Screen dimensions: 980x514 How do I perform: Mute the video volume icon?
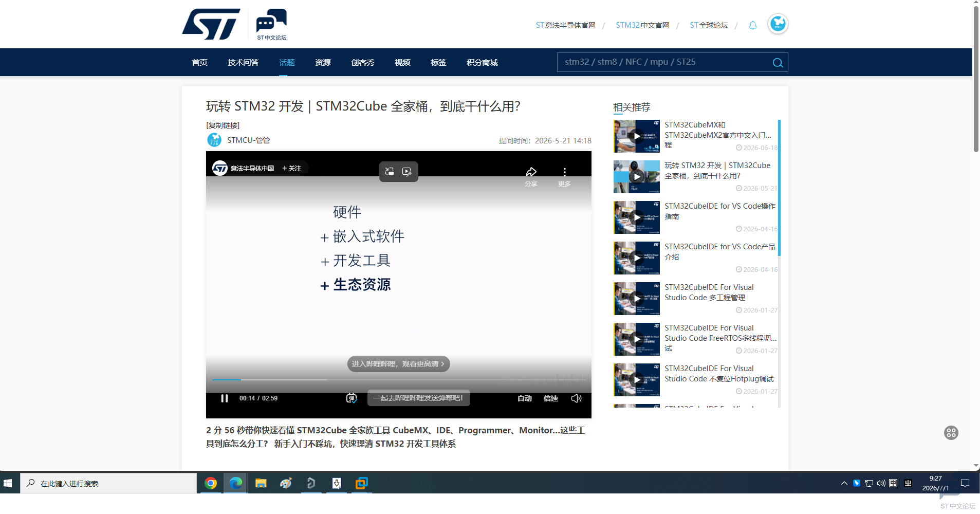point(576,398)
